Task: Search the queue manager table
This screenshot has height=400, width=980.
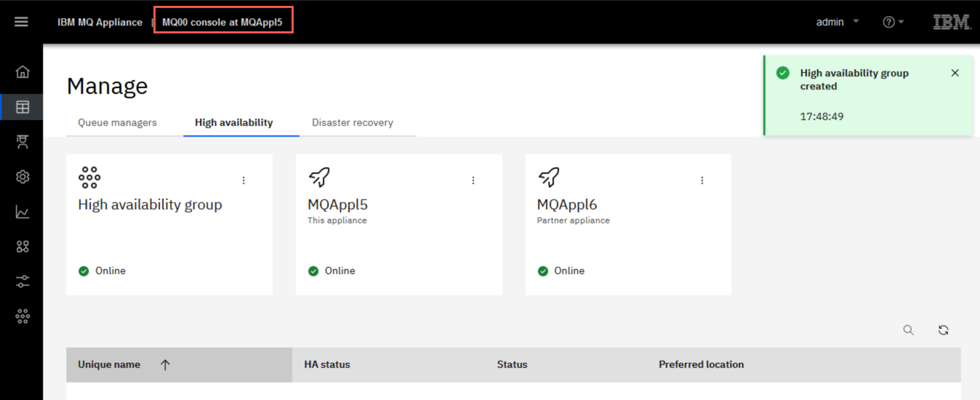Action: (x=909, y=330)
